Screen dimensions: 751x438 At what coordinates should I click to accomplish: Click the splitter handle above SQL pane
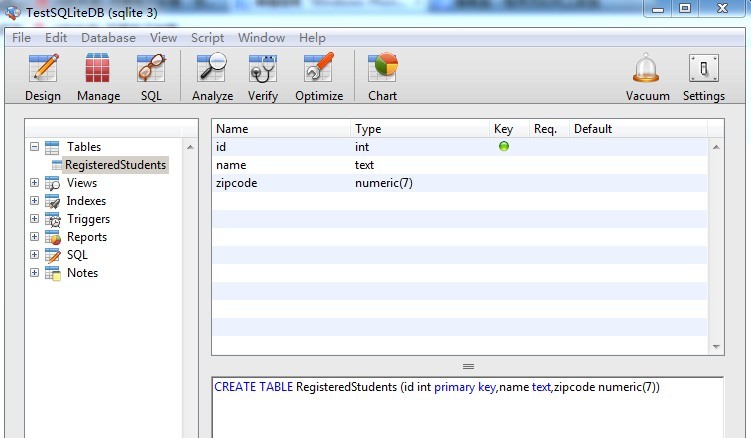(x=468, y=367)
